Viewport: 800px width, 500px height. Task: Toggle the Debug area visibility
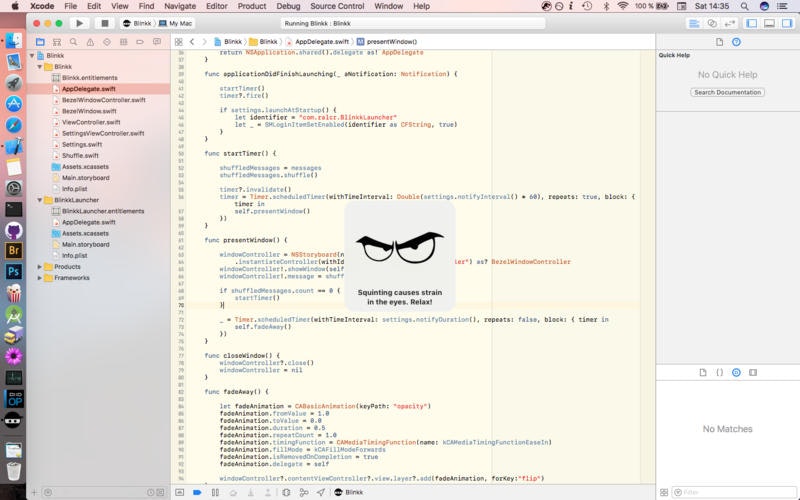[x=769, y=23]
